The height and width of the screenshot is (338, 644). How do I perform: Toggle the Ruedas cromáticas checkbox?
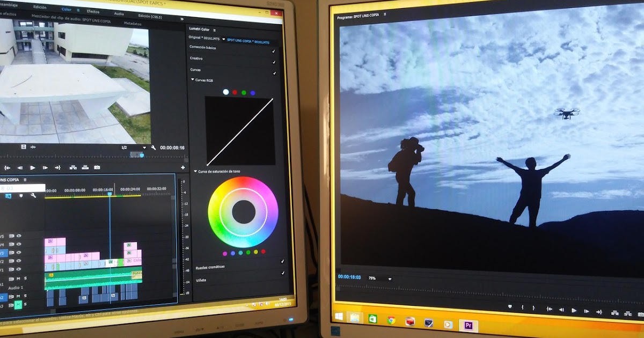click(283, 261)
